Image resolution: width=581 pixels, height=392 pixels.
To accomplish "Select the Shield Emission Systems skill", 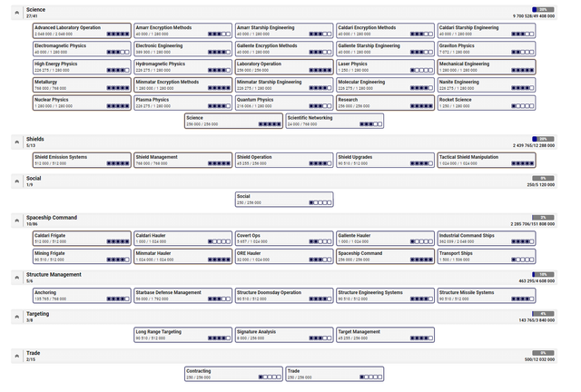I will pyautogui.click(x=82, y=160).
